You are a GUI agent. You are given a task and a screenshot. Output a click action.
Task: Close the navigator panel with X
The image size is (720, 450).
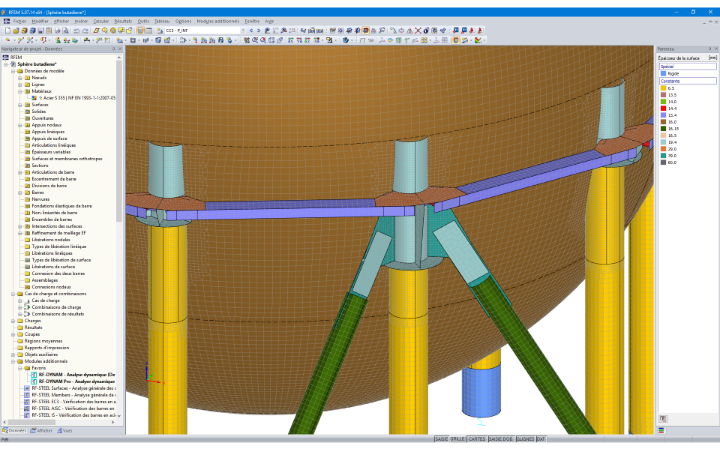coord(120,49)
